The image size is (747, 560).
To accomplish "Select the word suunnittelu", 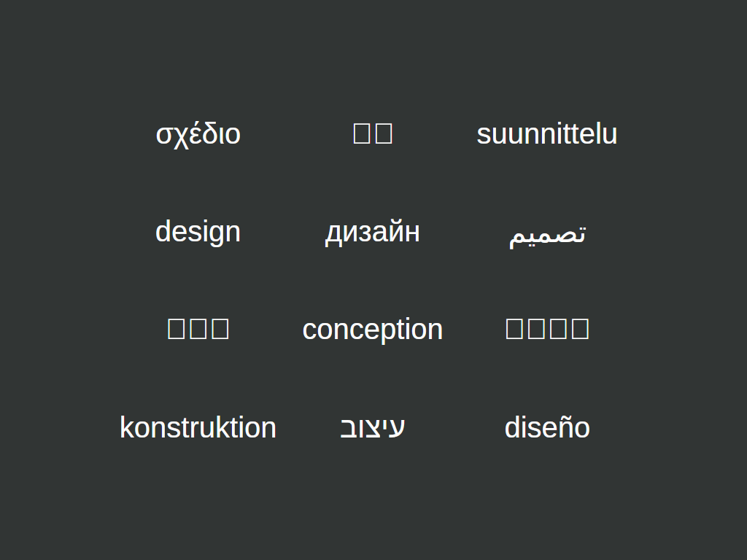I will pos(546,134).
